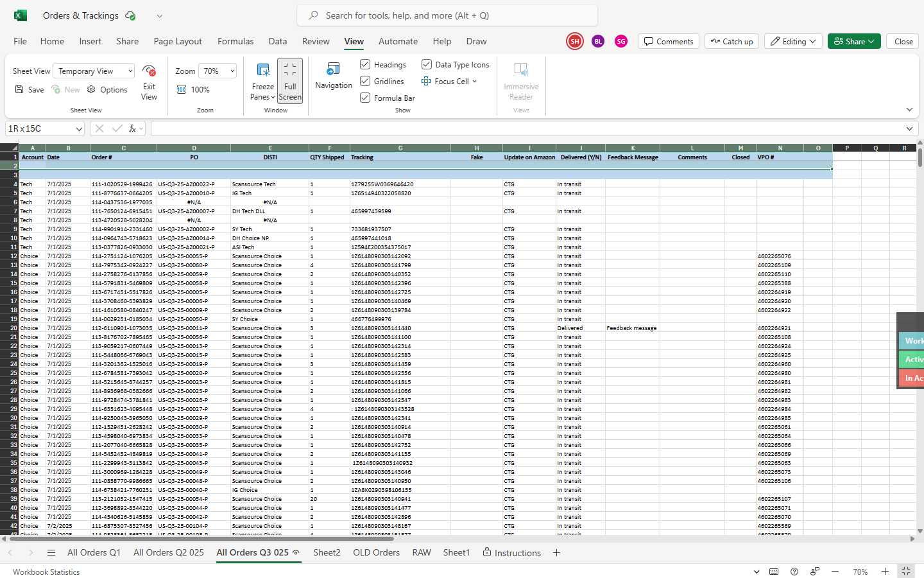Open SH user presence avatar
Viewport: 924px width, 578px height.
[575, 41]
